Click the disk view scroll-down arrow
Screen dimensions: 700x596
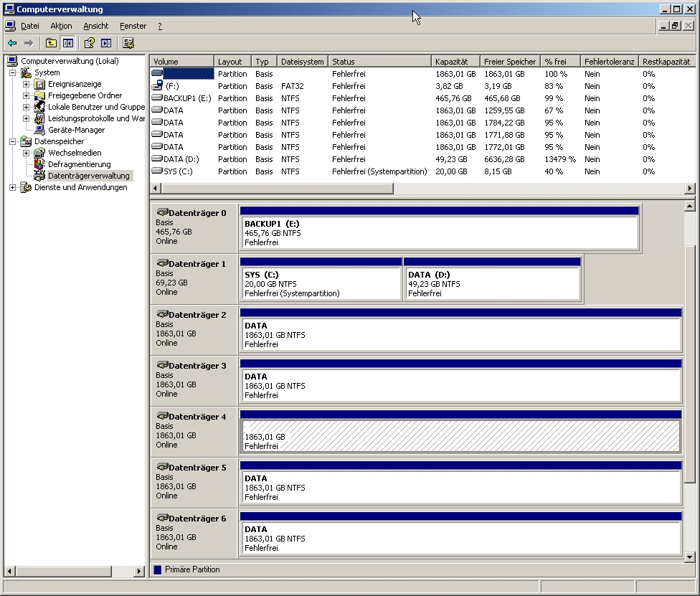tap(690, 557)
